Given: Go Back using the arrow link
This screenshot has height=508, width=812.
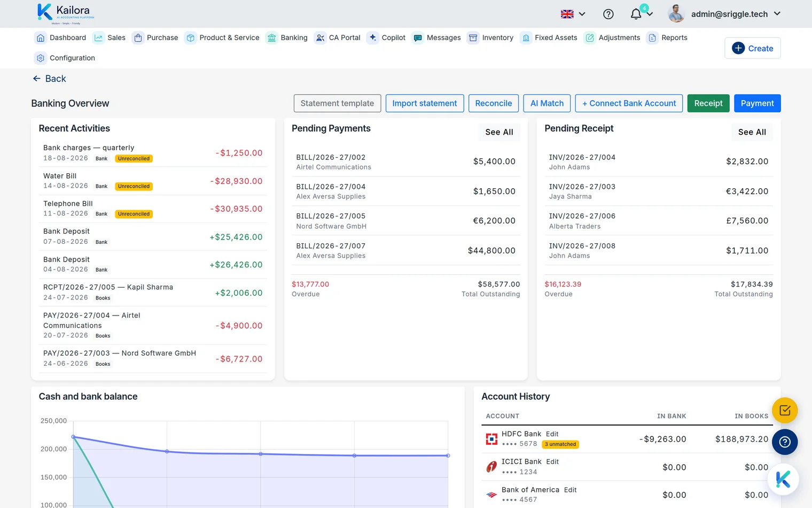Looking at the screenshot, I should [x=49, y=79].
